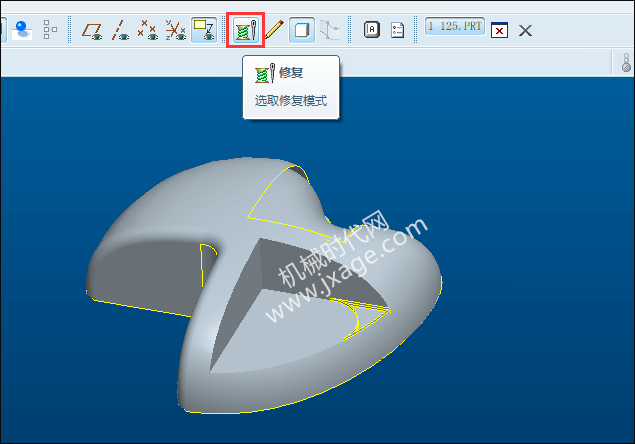
Task: Toggle datum point display
Action: pyautogui.click(x=147, y=30)
